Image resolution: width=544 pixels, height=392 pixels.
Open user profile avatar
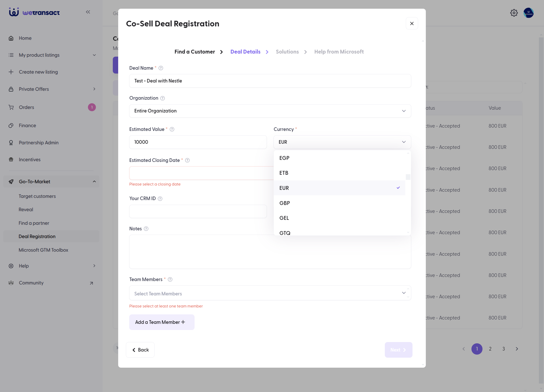528,13
